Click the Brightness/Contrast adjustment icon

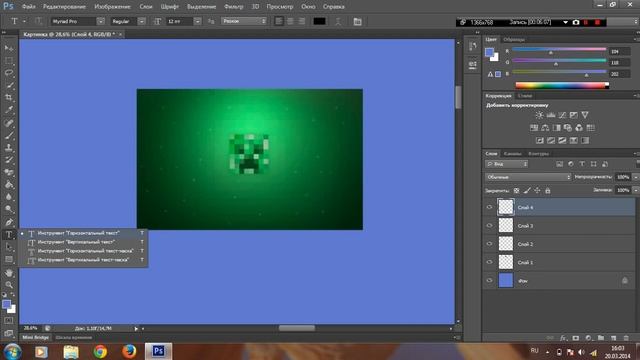(539, 115)
